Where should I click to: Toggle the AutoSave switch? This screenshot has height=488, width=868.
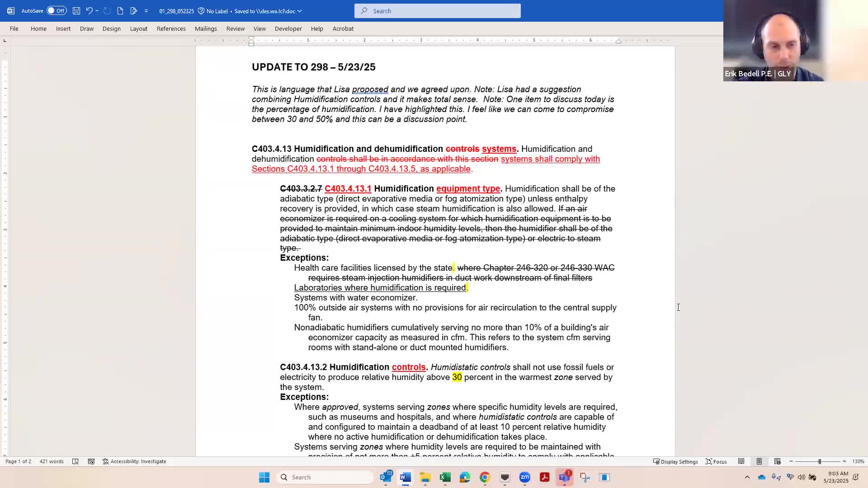coord(57,11)
